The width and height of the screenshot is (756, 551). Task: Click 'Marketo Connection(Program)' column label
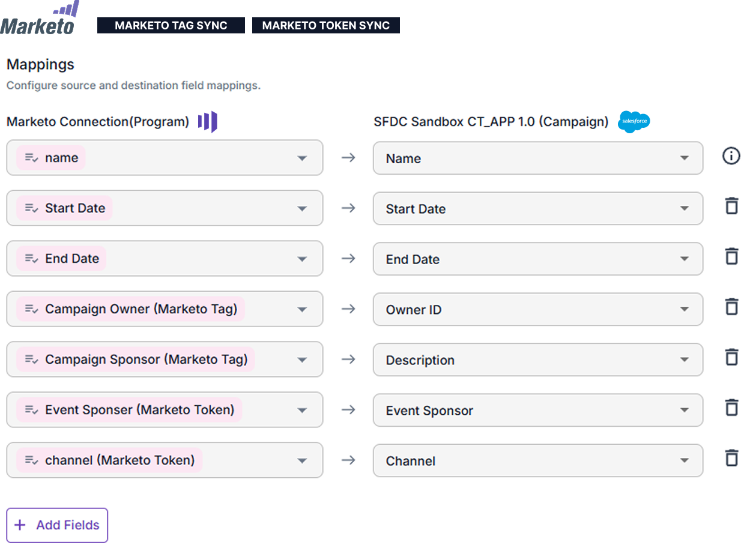[x=98, y=122]
